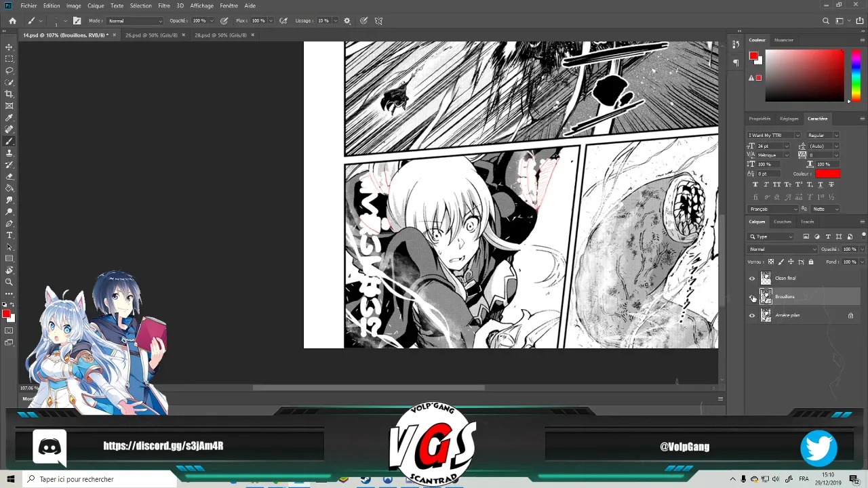Click the Windows search box Taper ici pour rechercher
868x488 pixels.
click(x=100, y=479)
